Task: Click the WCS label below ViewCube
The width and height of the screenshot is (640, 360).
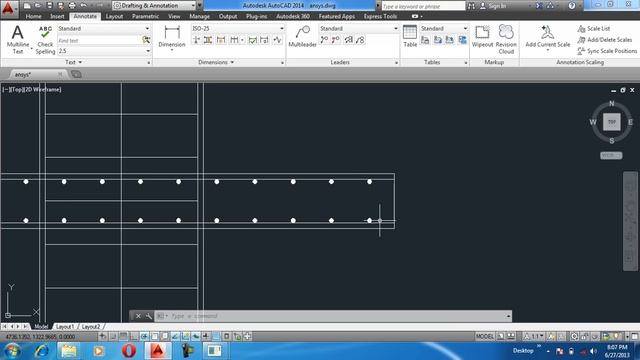Action: pos(611,156)
